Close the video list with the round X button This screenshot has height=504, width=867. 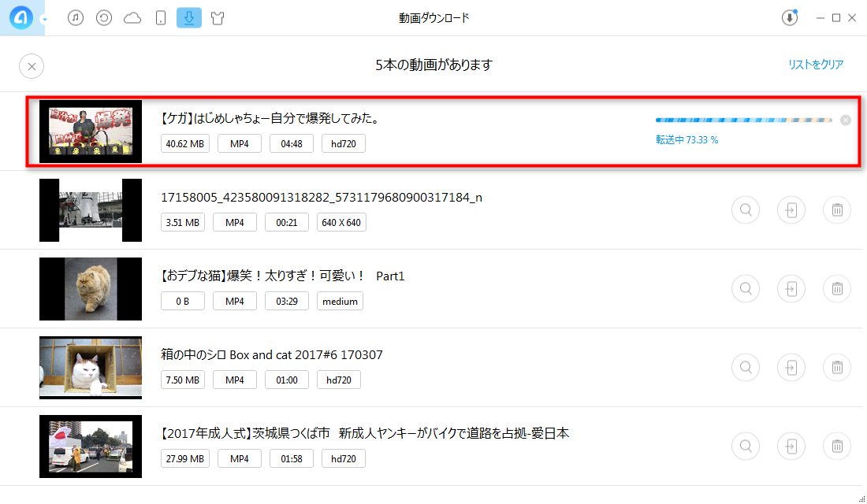(32, 66)
